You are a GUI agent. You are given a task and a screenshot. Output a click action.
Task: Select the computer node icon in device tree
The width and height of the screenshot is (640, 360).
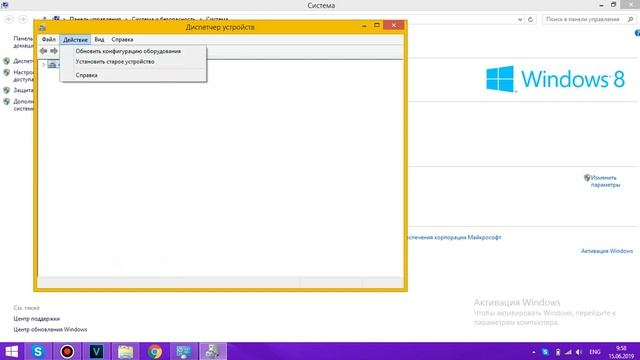52,64
